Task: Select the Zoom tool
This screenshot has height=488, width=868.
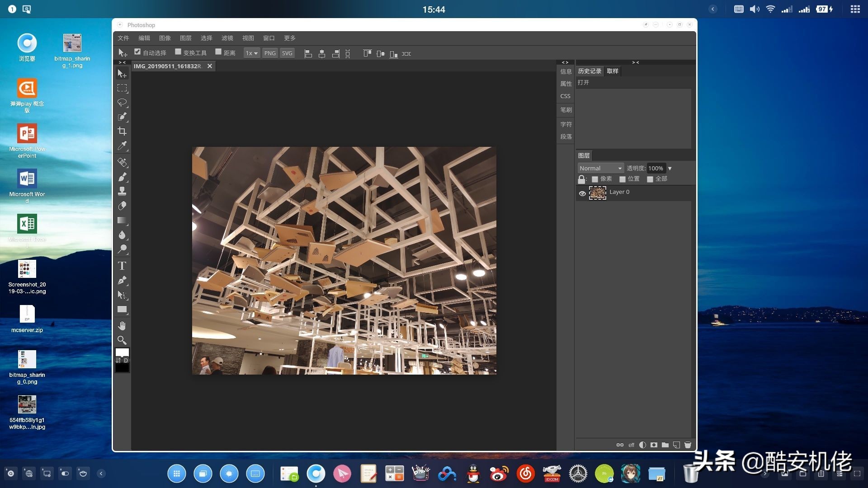Action: tap(122, 340)
